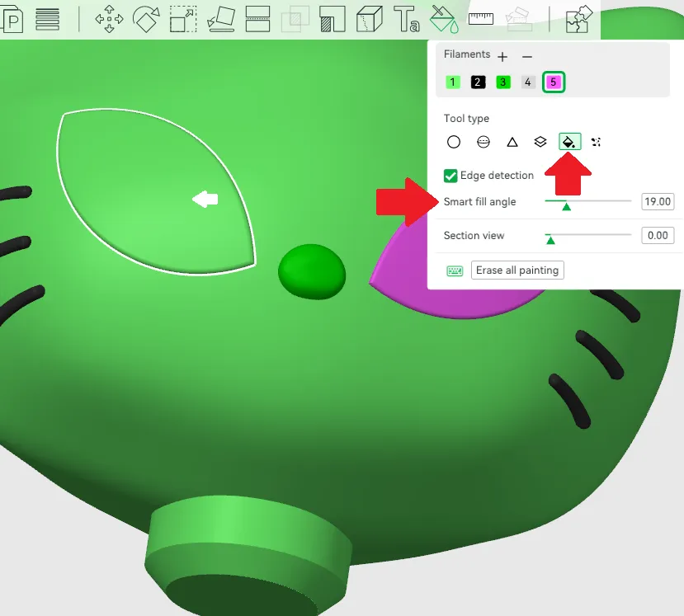This screenshot has width=684, height=616.
Task: Toggle the Color painting bucket tool
Action: pos(444,19)
